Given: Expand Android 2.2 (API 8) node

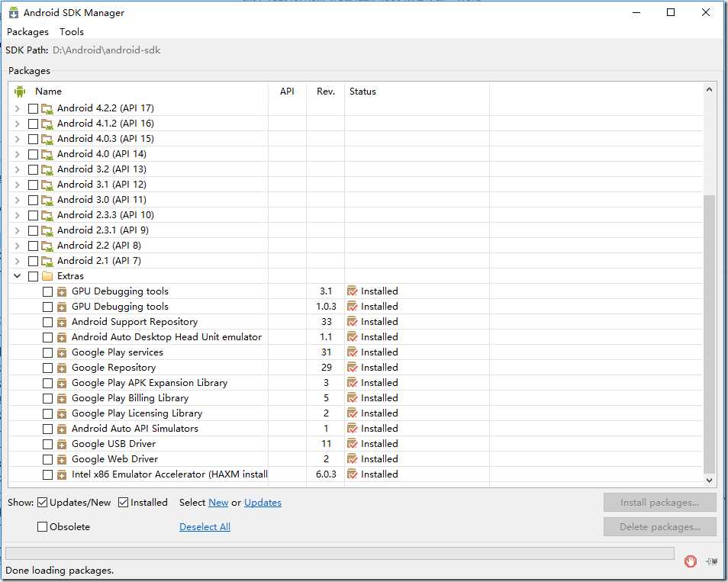Looking at the screenshot, I should click(x=18, y=246).
